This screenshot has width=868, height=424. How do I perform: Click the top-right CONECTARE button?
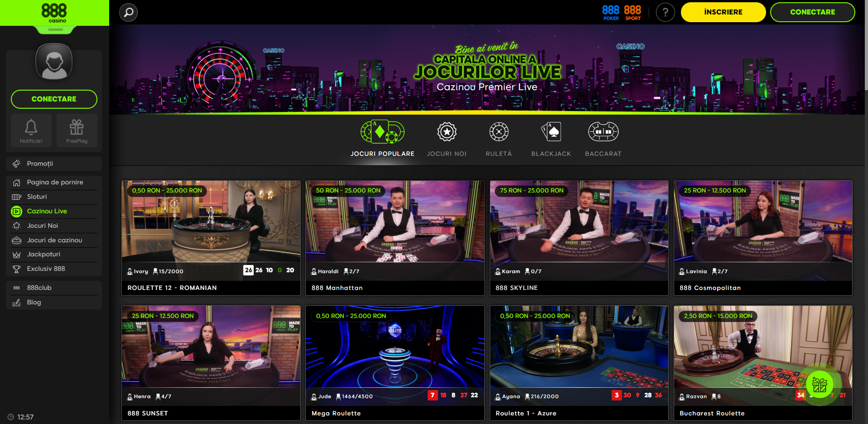813,12
